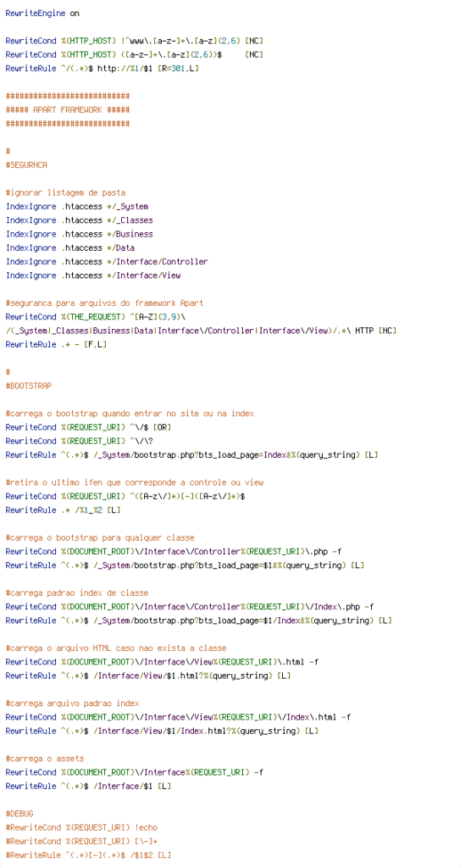Select the IndexIgnore */_System line
The image size is (460, 868).
coord(77,207)
